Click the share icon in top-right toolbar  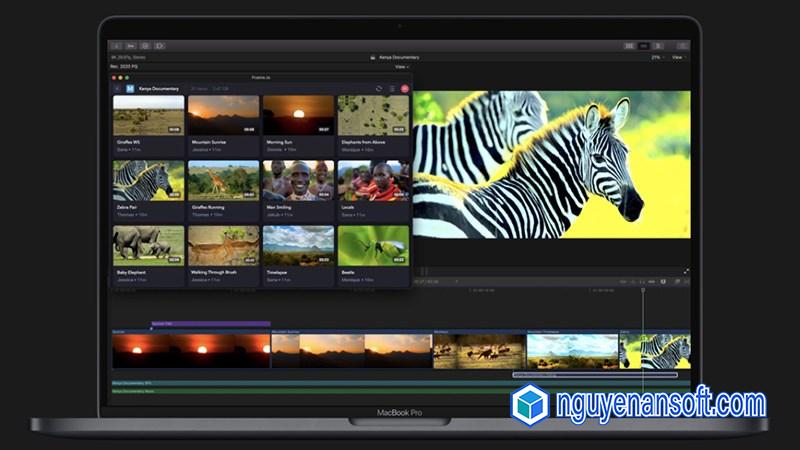(x=682, y=46)
